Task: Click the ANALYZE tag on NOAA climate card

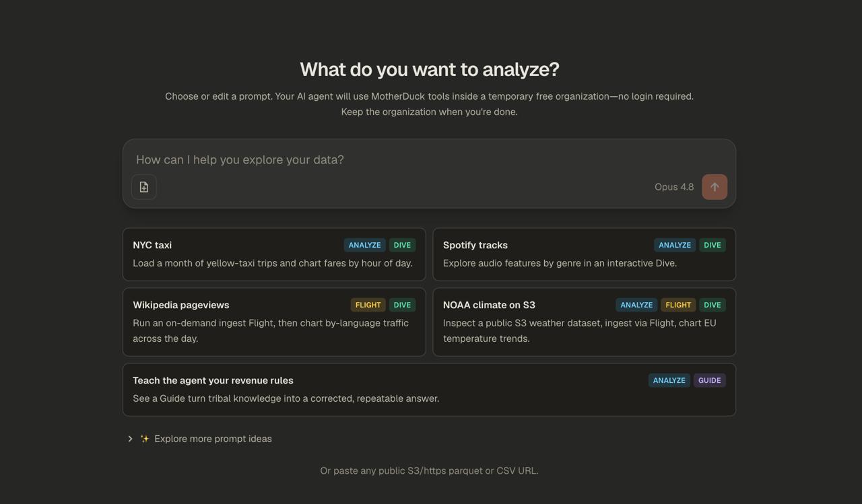Action: click(x=636, y=305)
